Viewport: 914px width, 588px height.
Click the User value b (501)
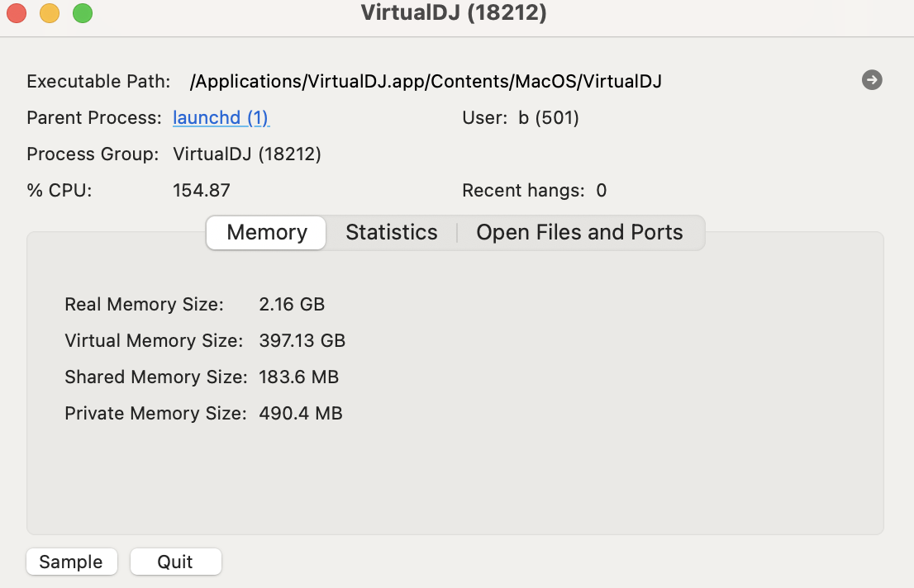click(x=549, y=118)
